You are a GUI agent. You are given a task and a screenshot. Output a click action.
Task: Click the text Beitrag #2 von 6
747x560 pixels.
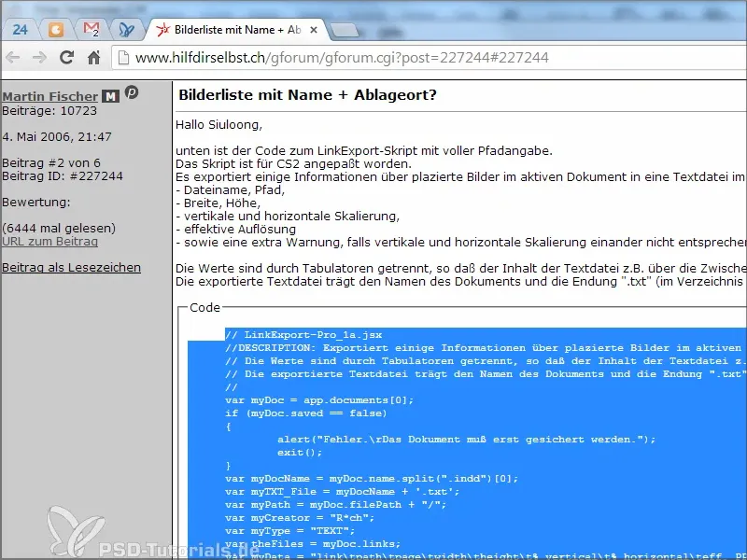(51, 162)
